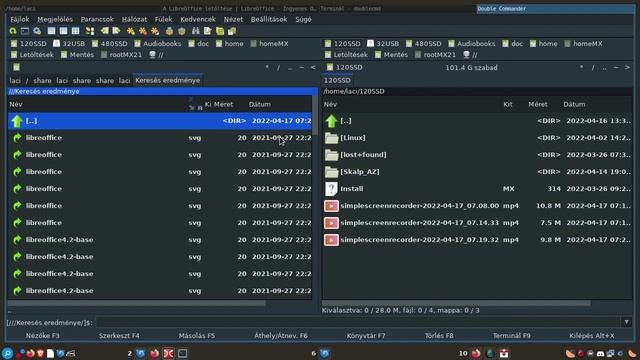Image resolution: width=640 pixels, height=360 pixels.
Task: Click the select group (star plus) icon
Action: click(131, 31)
